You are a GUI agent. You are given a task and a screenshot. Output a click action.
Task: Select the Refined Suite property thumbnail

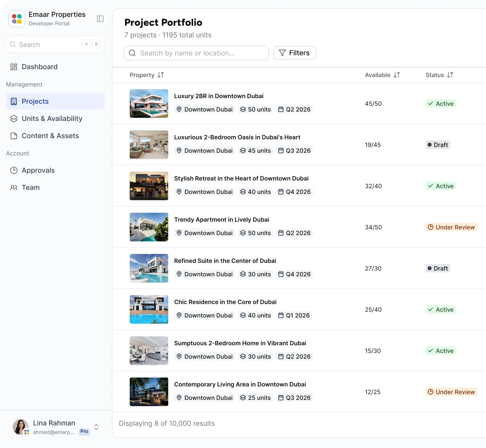click(149, 268)
